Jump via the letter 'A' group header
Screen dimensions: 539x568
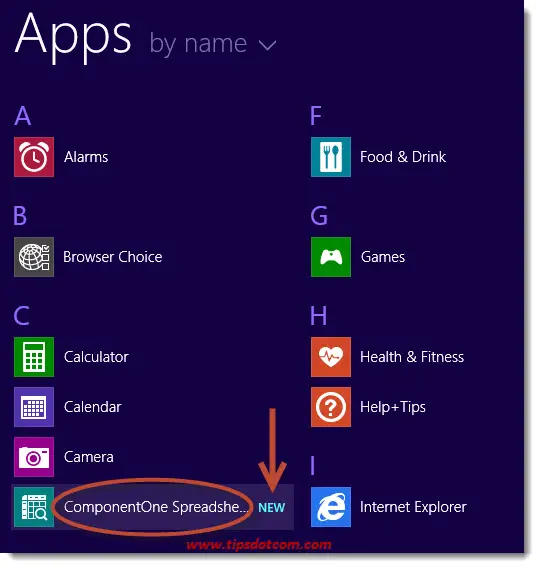click(x=22, y=116)
